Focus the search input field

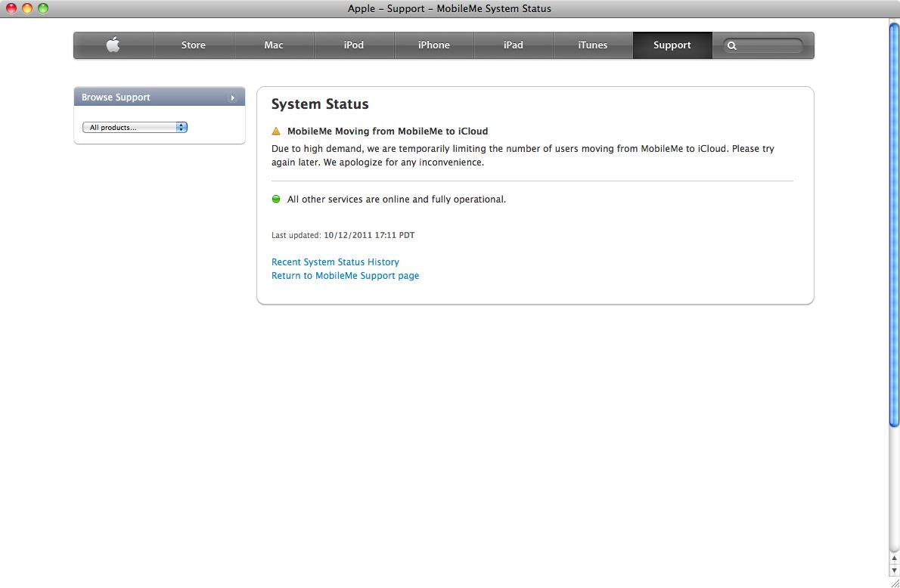pyautogui.click(x=763, y=46)
